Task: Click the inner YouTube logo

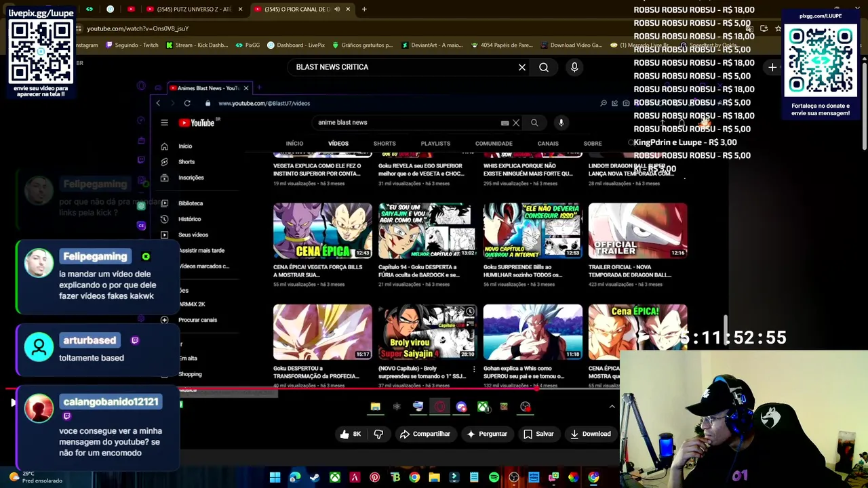Action: pyautogui.click(x=197, y=123)
